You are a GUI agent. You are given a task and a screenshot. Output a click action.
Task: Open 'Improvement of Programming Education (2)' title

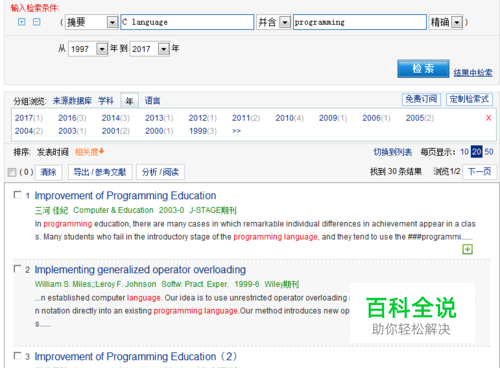(136, 357)
